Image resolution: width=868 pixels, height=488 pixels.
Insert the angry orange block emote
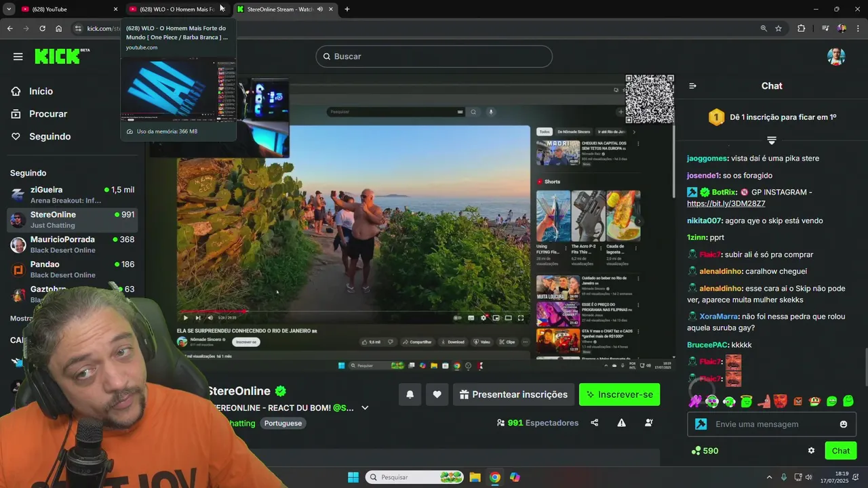[x=797, y=401]
